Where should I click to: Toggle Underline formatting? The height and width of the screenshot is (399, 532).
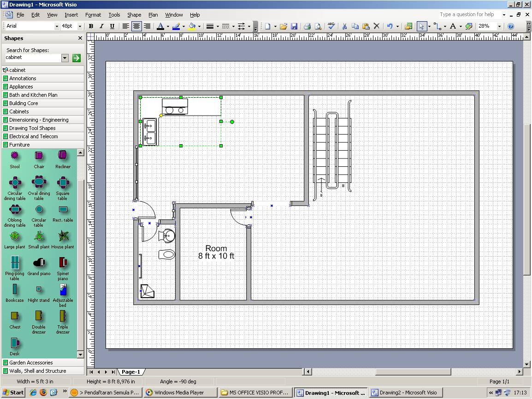coord(112,26)
